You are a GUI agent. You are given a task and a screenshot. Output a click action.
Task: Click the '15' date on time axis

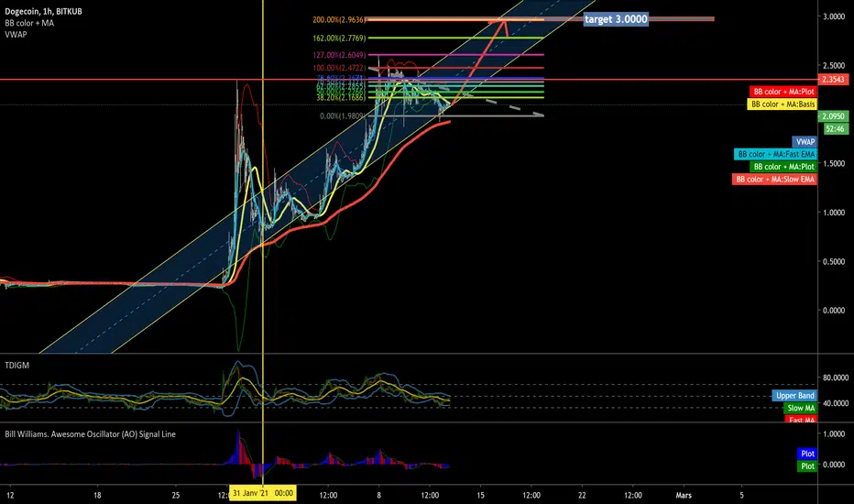point(480,495)
